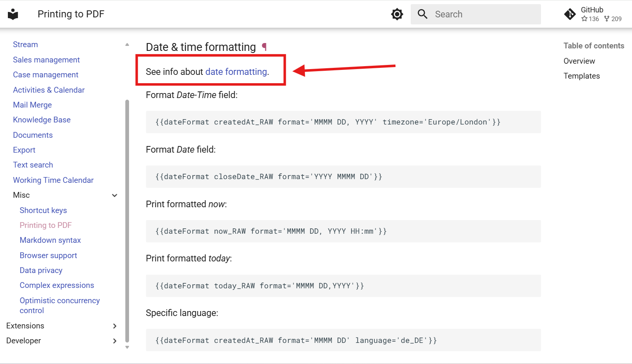Open the GitHub repository link
This screenshot has height=364, width=632.
pyautogui.click(x=593, y=14)
